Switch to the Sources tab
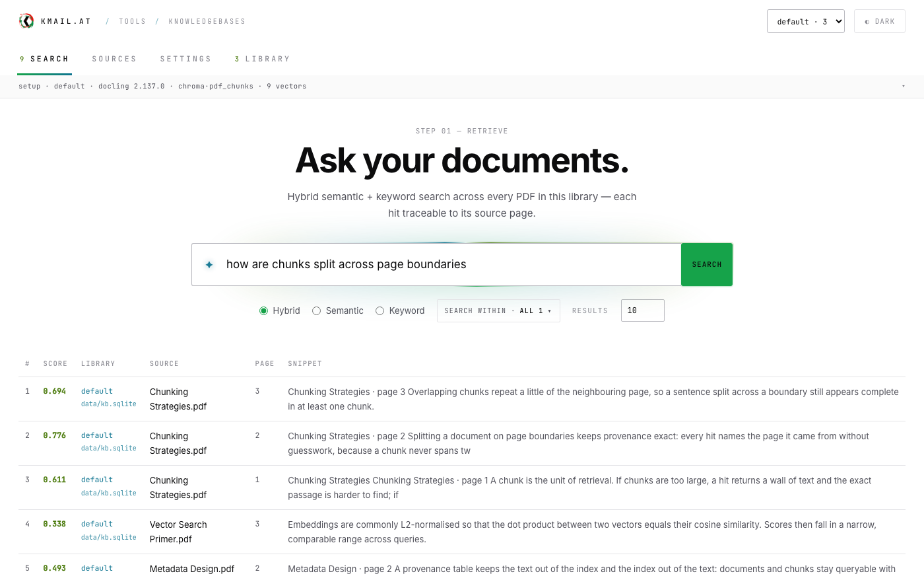Viewport: 924px width, 578px height. 114,59
